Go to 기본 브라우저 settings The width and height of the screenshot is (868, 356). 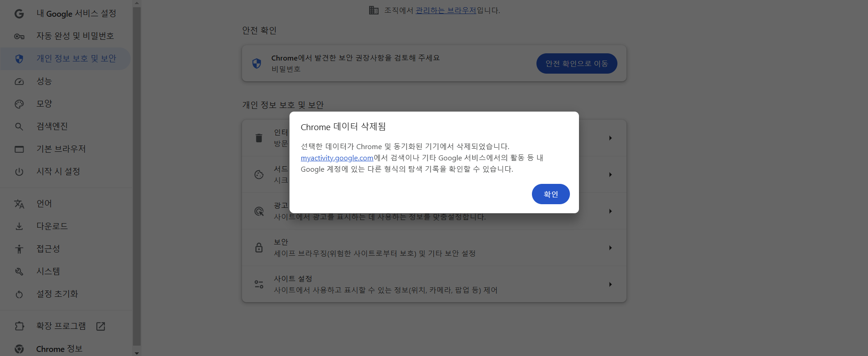(66, 149)
